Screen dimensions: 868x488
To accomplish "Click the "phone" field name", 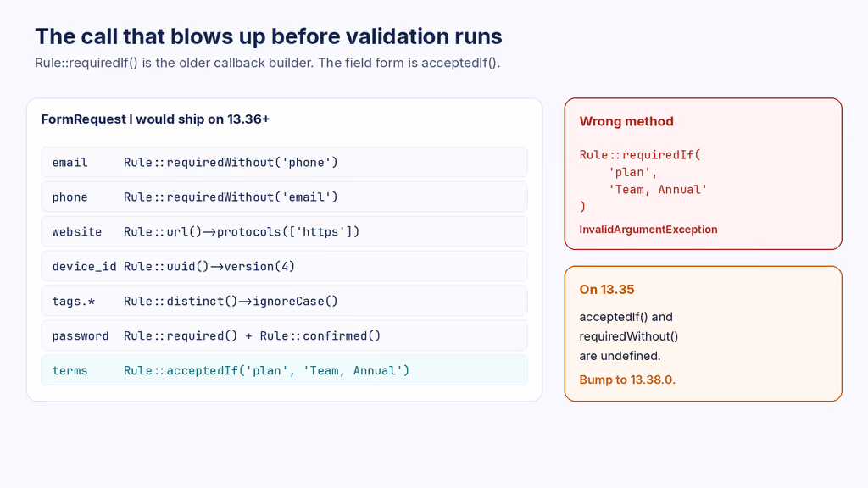I will (x=70, y=197).
